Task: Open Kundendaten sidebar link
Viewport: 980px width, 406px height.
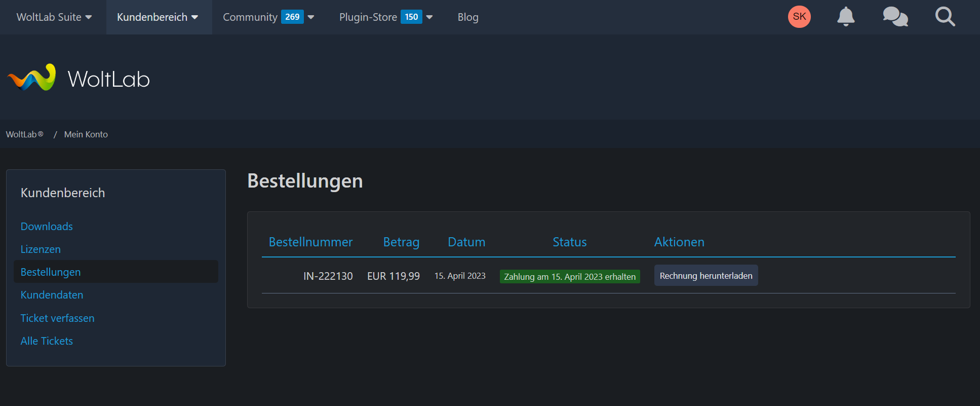Action: pos(52,295)
